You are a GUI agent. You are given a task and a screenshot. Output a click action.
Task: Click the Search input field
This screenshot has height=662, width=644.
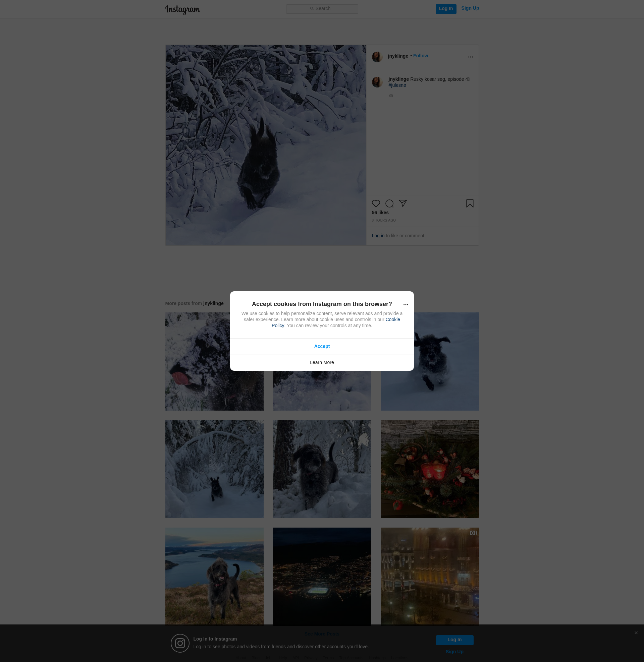click(x=322, y=9)
